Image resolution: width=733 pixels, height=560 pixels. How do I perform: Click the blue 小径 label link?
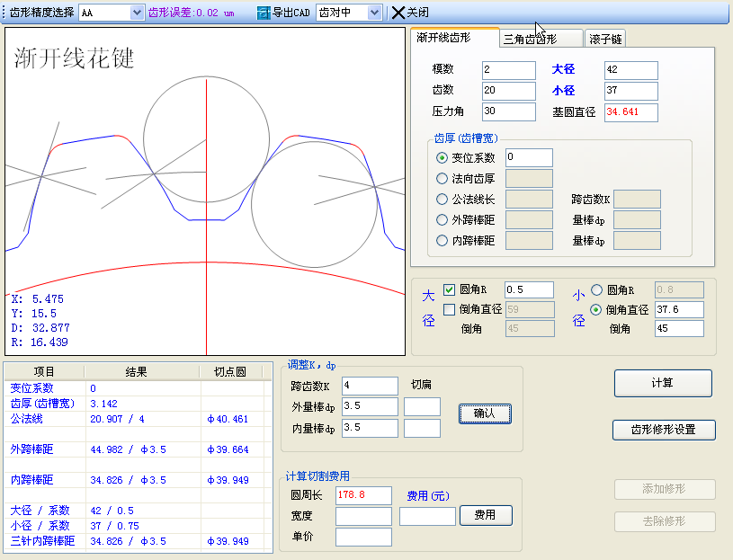(563, 91)
